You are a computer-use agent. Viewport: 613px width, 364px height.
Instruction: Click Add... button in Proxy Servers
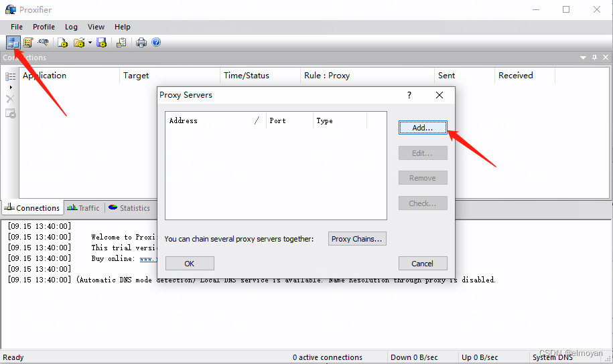click(423, 128)
